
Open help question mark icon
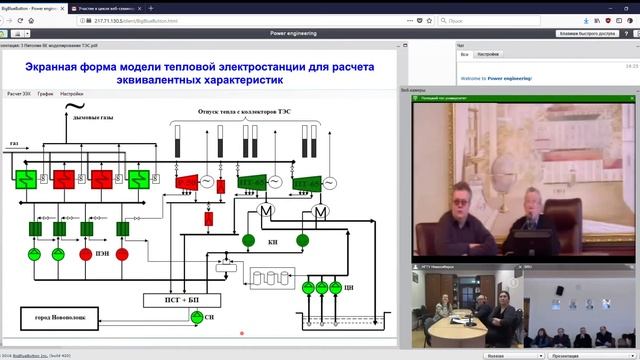626,33
